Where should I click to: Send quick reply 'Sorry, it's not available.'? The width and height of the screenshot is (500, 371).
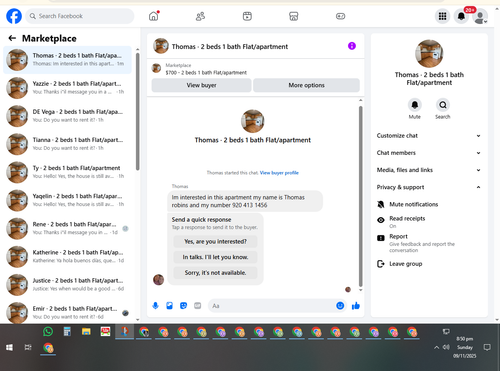[x=215, y=273]
